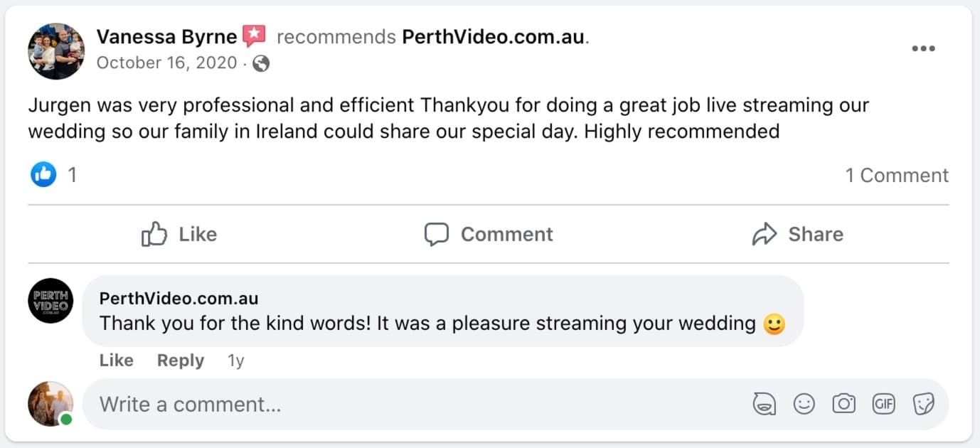Click the recommendation star badge icon
The image size is (980, 448).
click(x=254, y=36)
